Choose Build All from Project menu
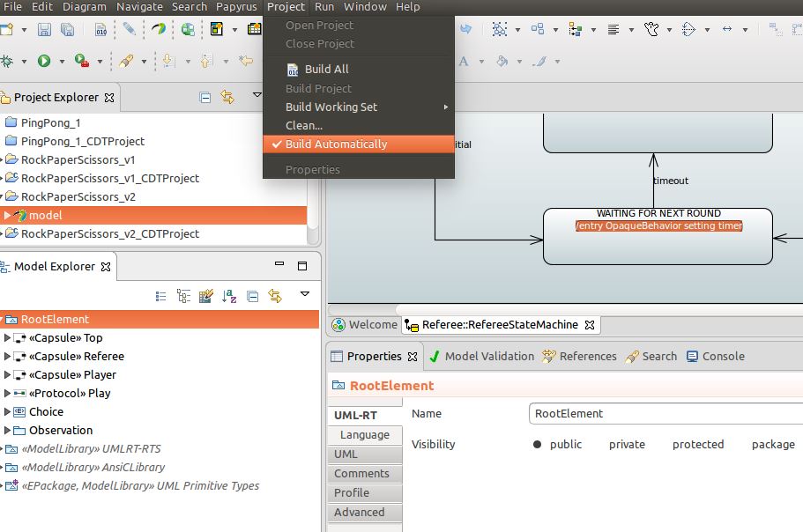This screenshot has width=803, height=532. click(359, 69)
